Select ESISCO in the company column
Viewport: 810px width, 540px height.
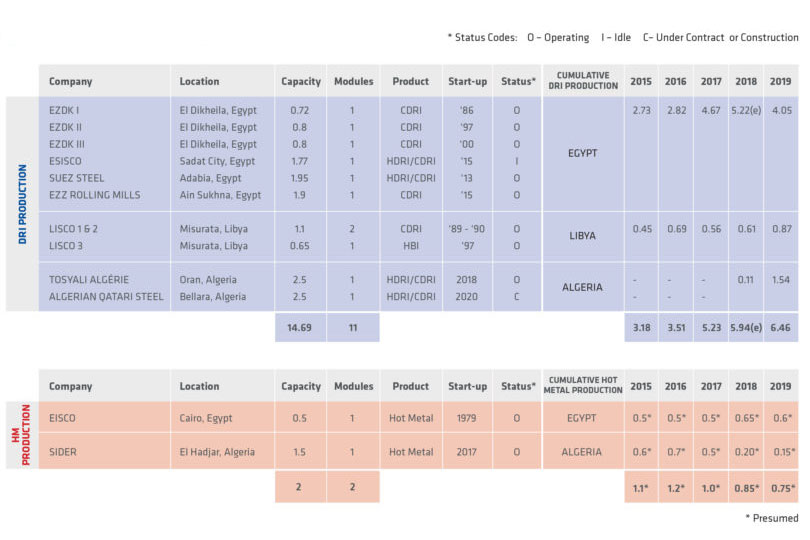[x=65, y=161]
